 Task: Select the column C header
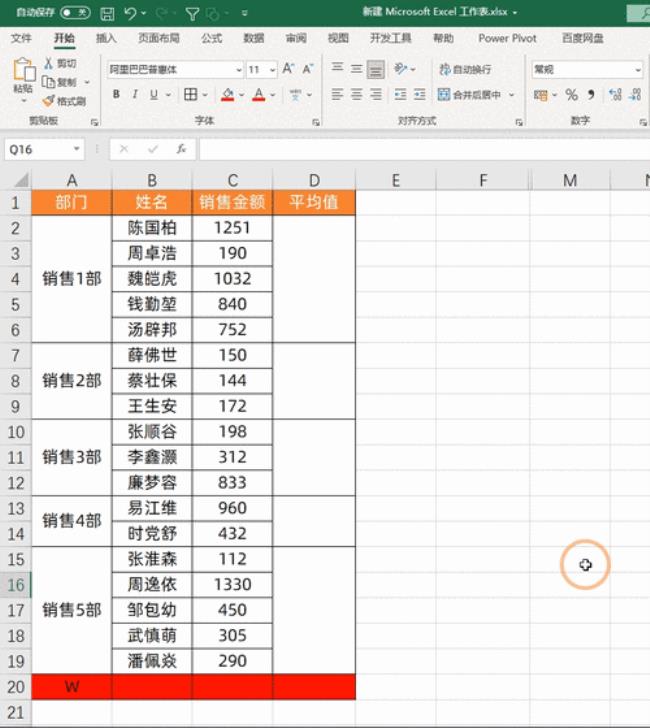233,180
